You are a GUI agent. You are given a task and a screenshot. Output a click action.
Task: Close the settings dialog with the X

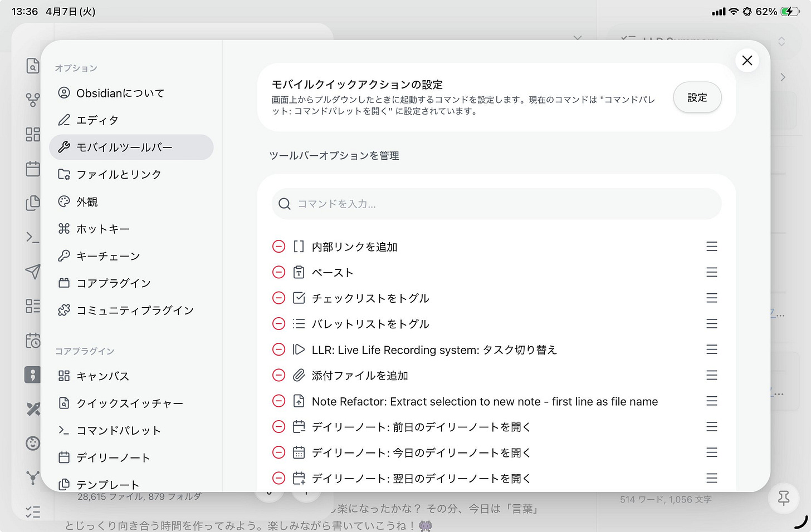(747, 61)
